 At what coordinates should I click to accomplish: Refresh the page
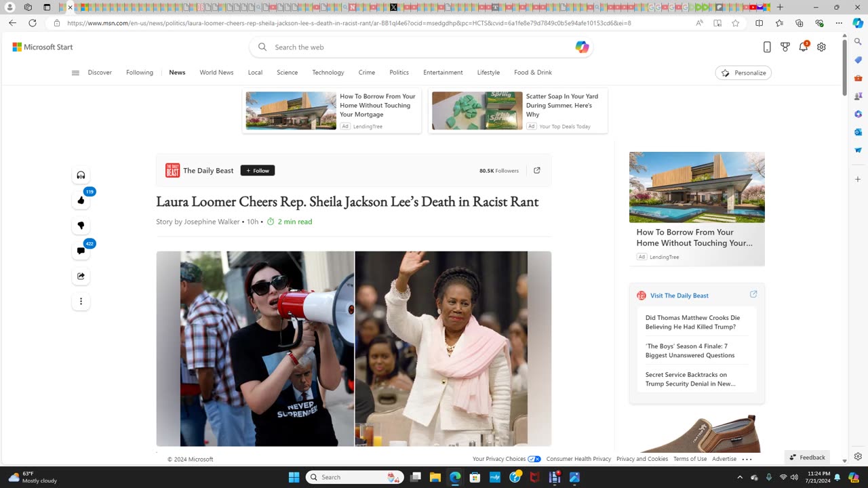tap(32, 23)
